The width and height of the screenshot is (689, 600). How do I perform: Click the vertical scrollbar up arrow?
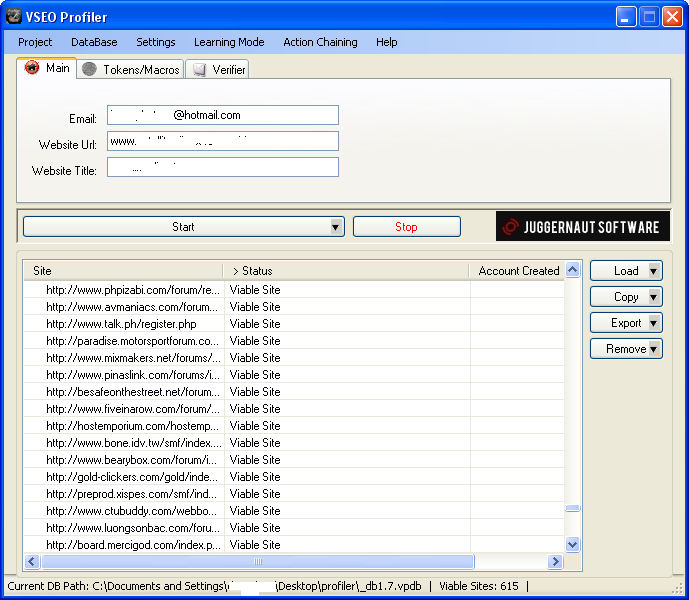[572, 270]
